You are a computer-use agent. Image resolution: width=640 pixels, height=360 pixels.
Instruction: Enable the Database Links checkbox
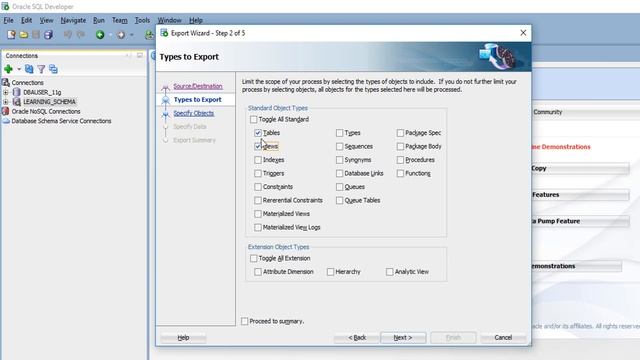[x=339, y=173]
